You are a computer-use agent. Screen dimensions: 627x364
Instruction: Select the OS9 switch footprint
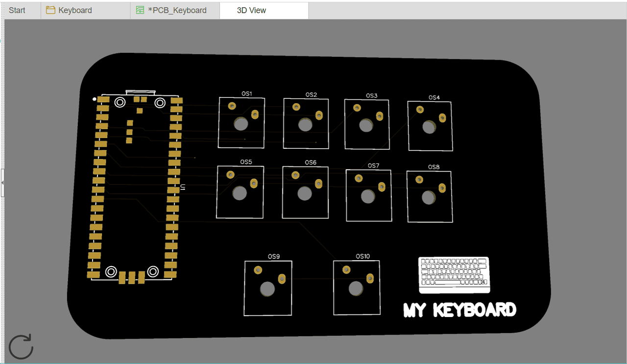[268, 288]
